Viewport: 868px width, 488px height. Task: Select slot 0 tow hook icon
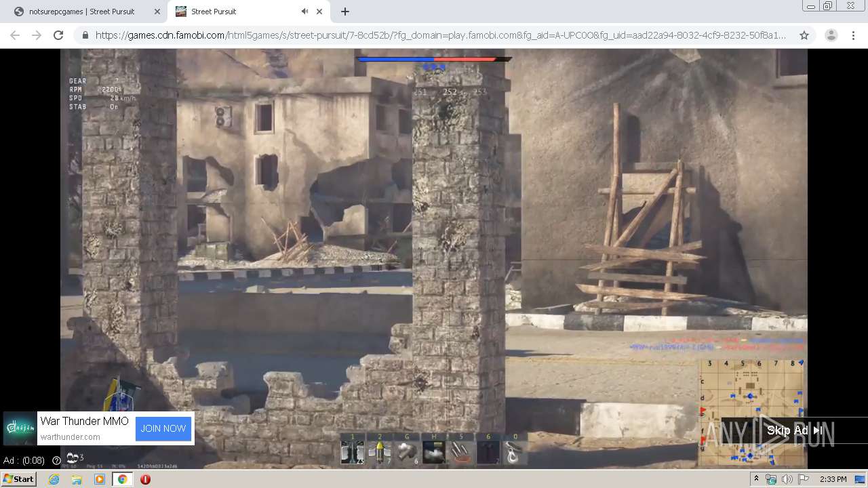tap(515, 452)
